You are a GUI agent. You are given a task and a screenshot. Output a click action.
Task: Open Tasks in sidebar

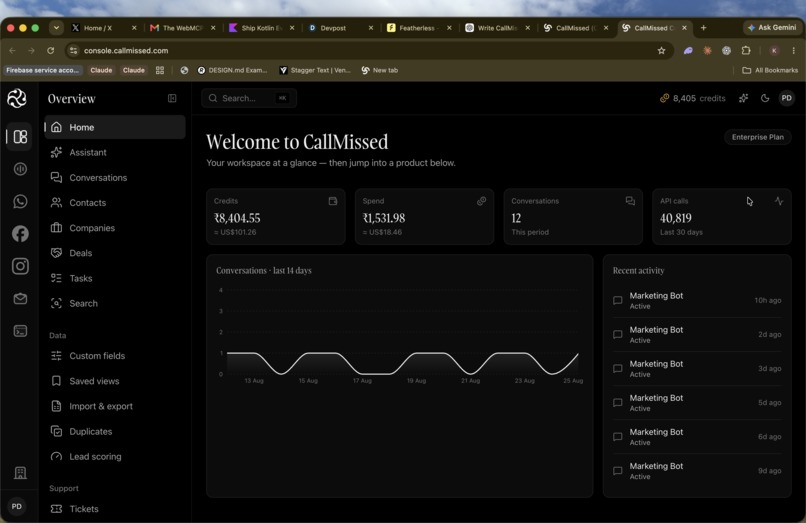[115, 278]
